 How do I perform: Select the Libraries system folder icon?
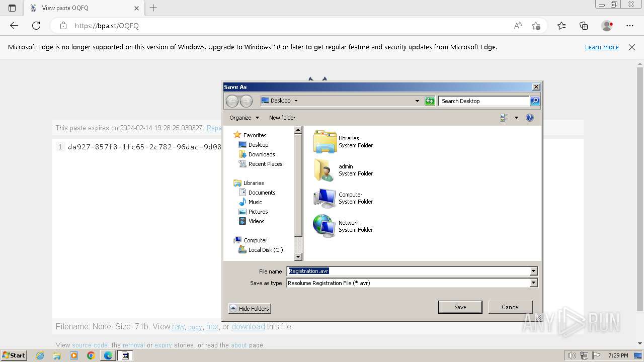(325, 142)
